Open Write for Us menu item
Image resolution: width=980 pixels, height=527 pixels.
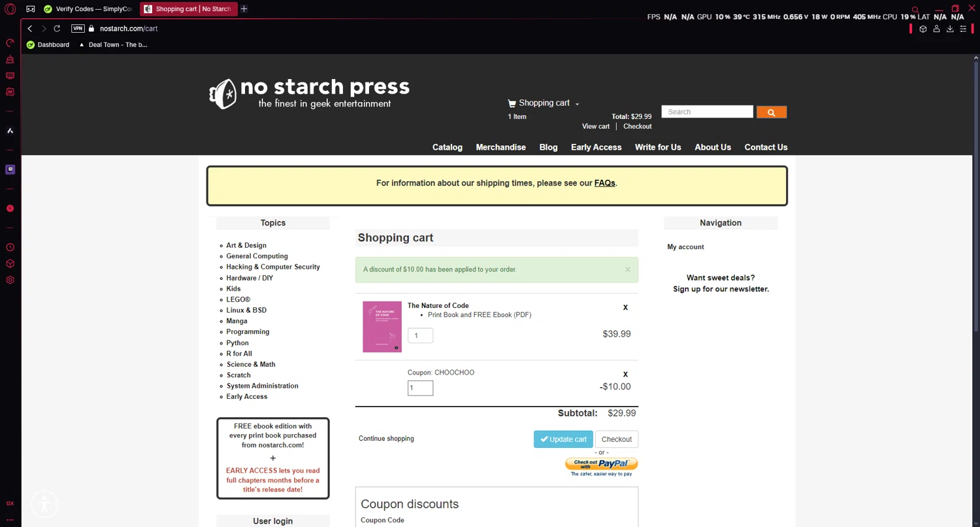coord(658,147)
